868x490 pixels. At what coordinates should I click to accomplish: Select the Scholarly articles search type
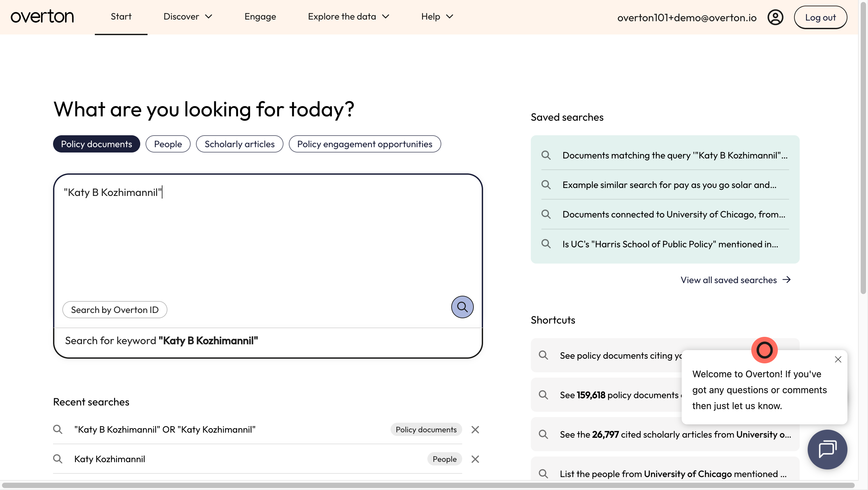point(240,144)
